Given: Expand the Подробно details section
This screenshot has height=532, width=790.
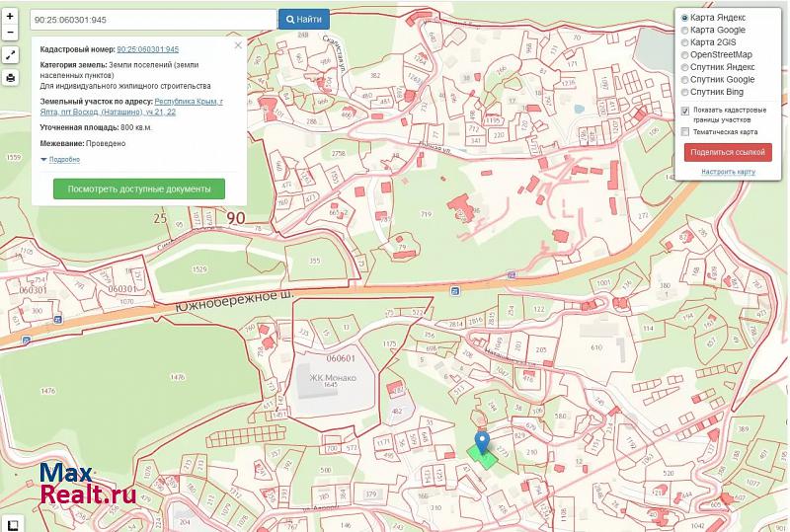Looking at the screenshot, I should tap(63, 159).
